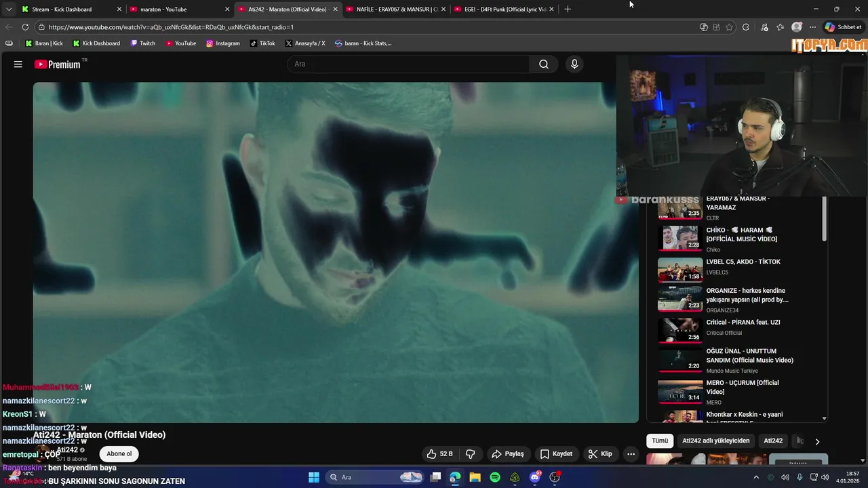Play CHİKO - HARAM from the playlist
The height and width of the screenshot is (488, 868).
click(739, 239)
